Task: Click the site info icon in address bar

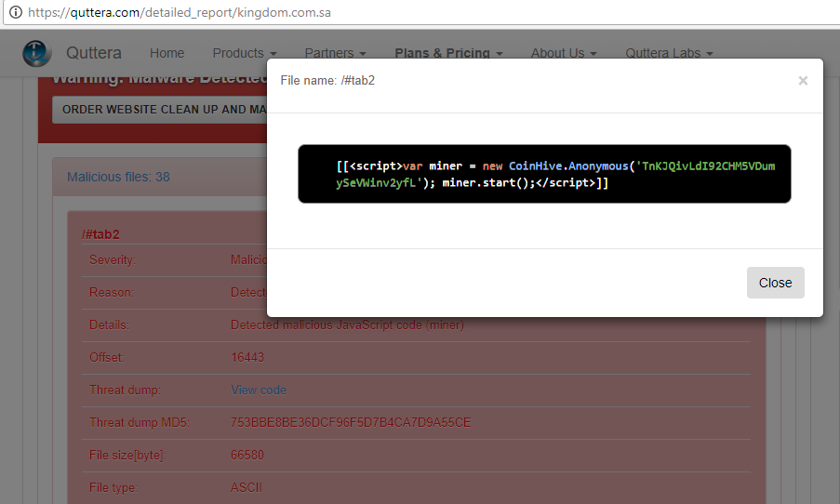Action: tap(16, 12)
